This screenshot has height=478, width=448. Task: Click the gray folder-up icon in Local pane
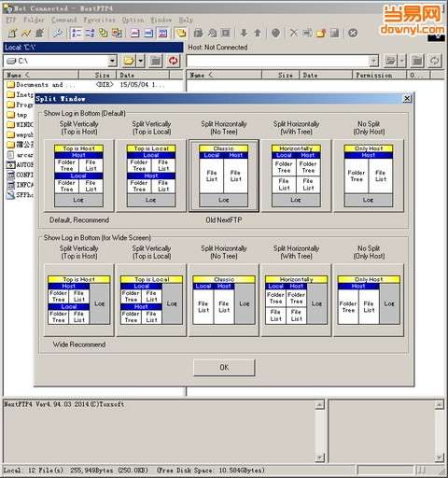pos(156,61)
